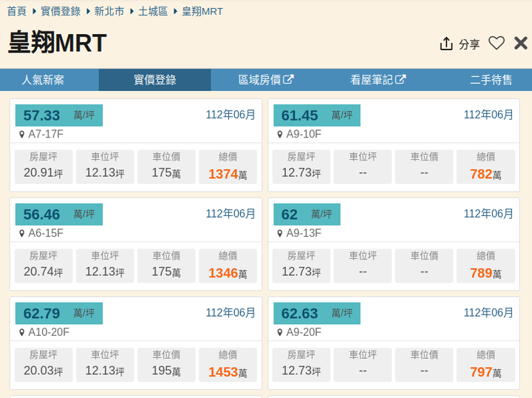Click the 782萬 total price

tap(485, 174)
